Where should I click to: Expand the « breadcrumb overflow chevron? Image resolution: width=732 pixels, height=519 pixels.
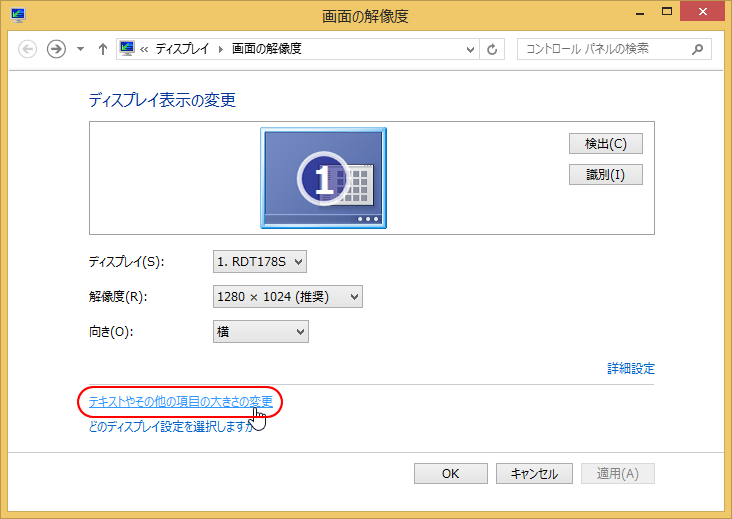click(144, 49)
